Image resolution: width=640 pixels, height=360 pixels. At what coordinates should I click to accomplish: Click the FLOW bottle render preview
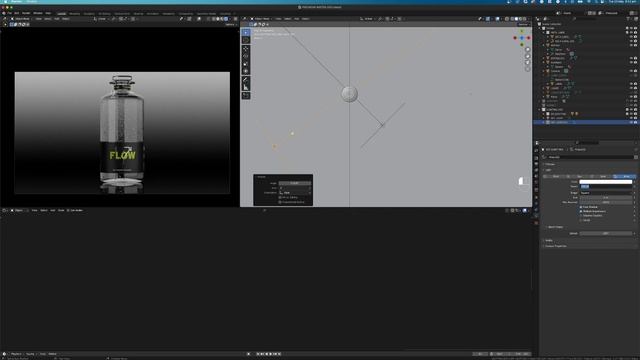[122, 133]
